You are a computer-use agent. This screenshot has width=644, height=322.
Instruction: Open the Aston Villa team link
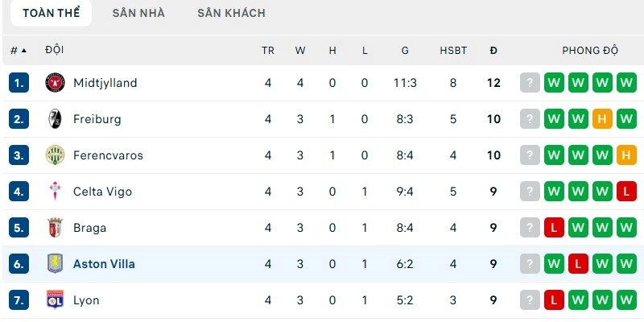(104, 264)
